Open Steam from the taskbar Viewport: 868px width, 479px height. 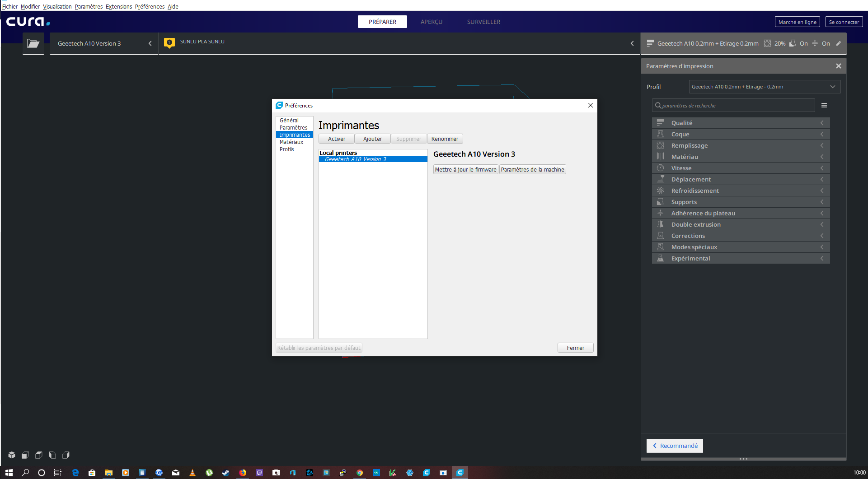coord(226,473)
